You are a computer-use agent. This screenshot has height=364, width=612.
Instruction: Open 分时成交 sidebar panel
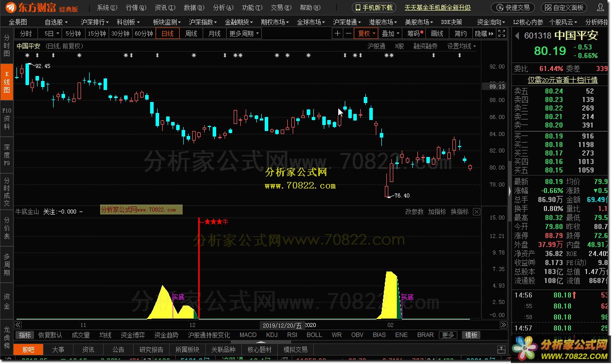pos(7,191)
